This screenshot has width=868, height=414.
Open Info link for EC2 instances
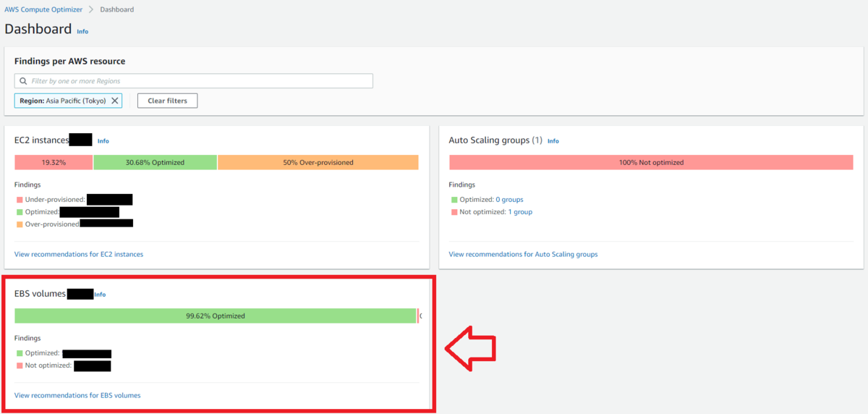click(103, 141)
